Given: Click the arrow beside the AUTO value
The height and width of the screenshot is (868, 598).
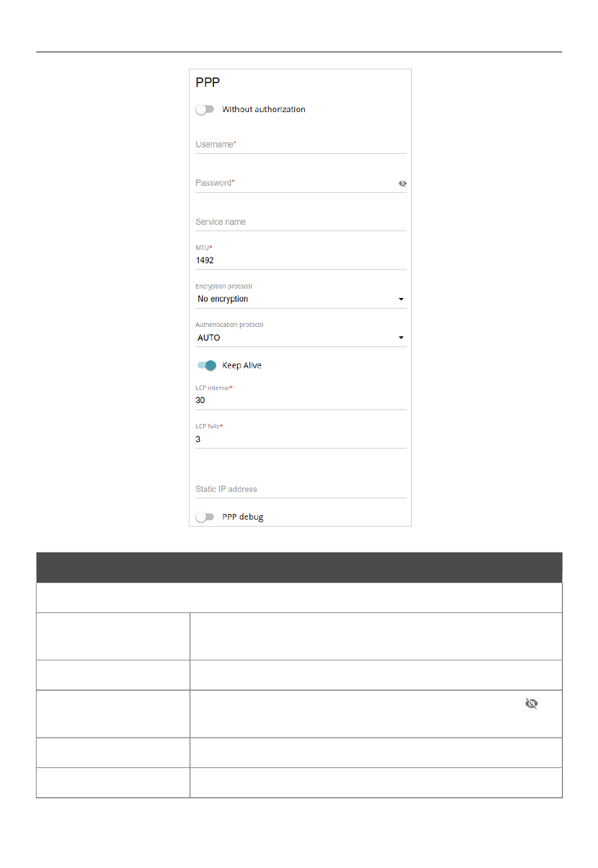Looking at the screenshot, I should point(401,338).
